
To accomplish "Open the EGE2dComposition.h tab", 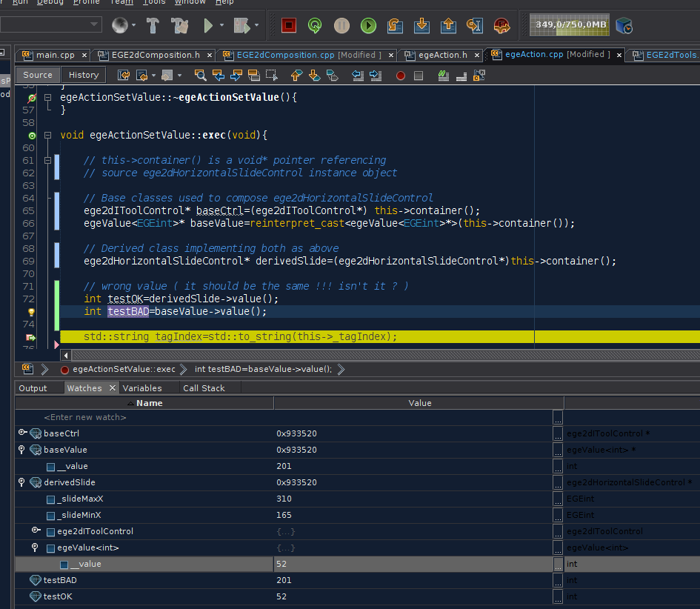I will click(156, 55).
